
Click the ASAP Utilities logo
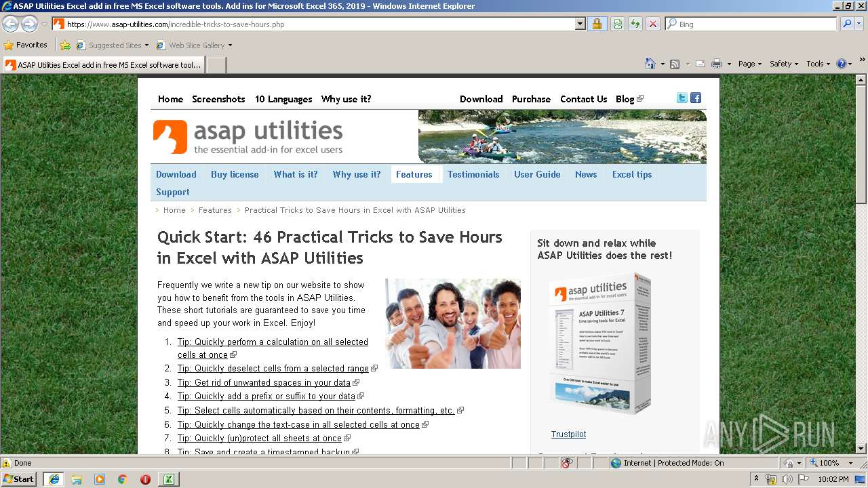[x=248, y=137]
